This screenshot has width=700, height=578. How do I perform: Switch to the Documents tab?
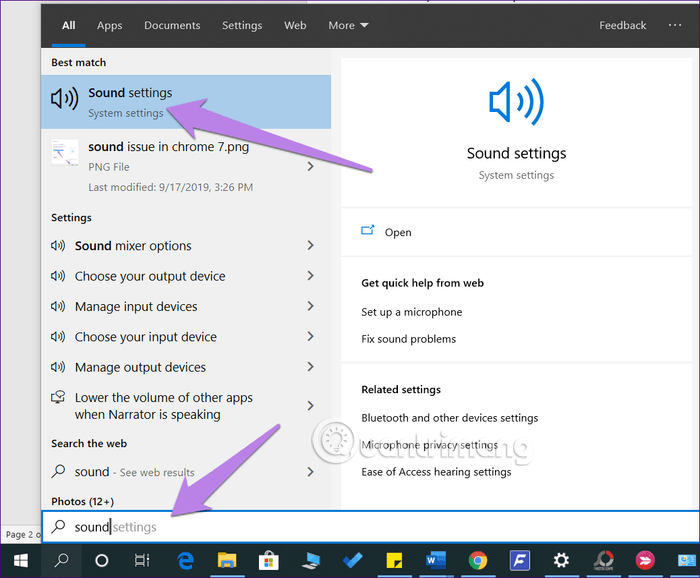[x=172, y=25]
